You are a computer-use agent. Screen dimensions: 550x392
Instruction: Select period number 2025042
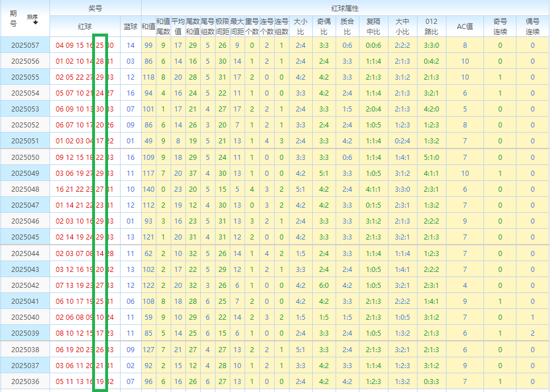tap(25, 285)
